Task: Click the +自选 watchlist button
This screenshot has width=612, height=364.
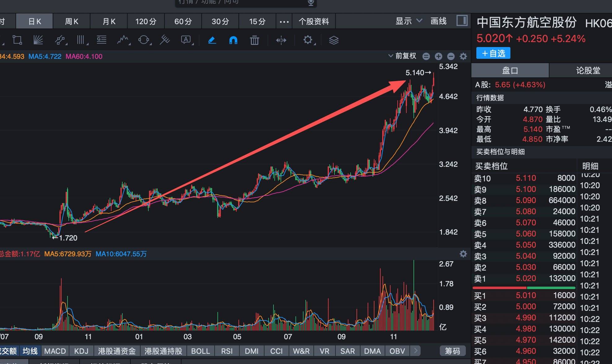Action: click(493, 53)
